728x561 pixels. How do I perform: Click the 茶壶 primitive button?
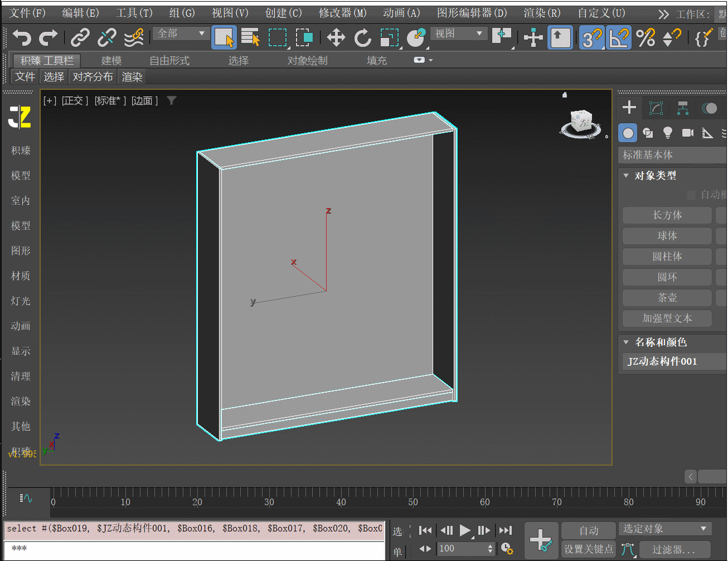click(667, 298)
